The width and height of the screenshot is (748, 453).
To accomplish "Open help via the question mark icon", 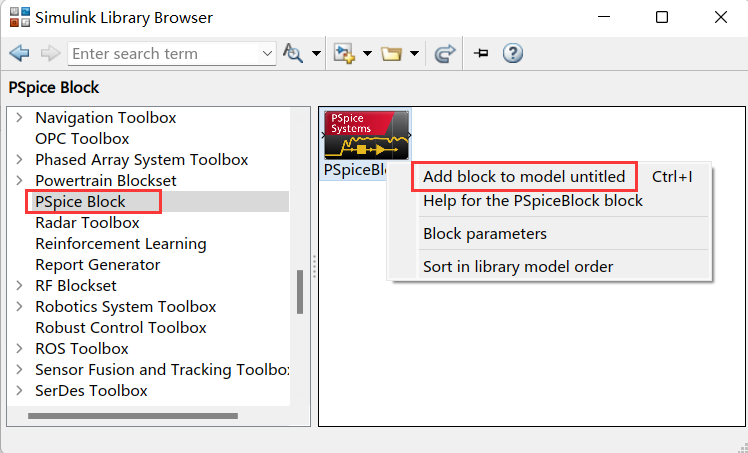I will [x=513, y=53].
